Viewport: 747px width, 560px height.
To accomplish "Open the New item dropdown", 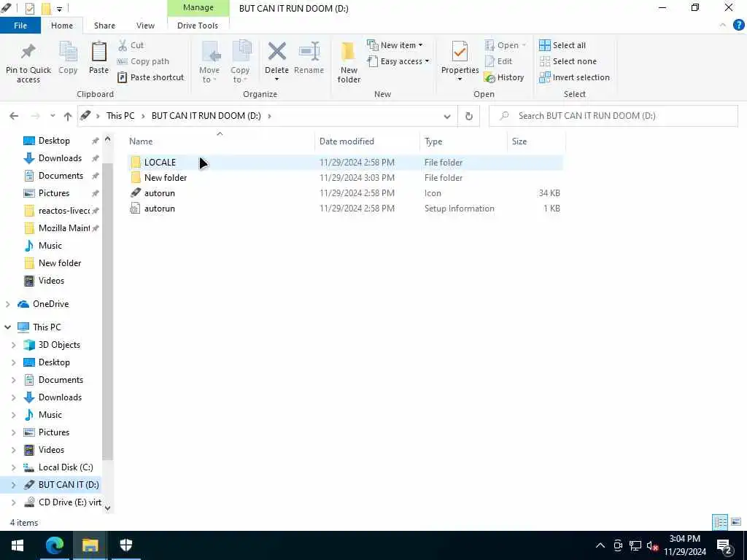I will pos(395,45).
